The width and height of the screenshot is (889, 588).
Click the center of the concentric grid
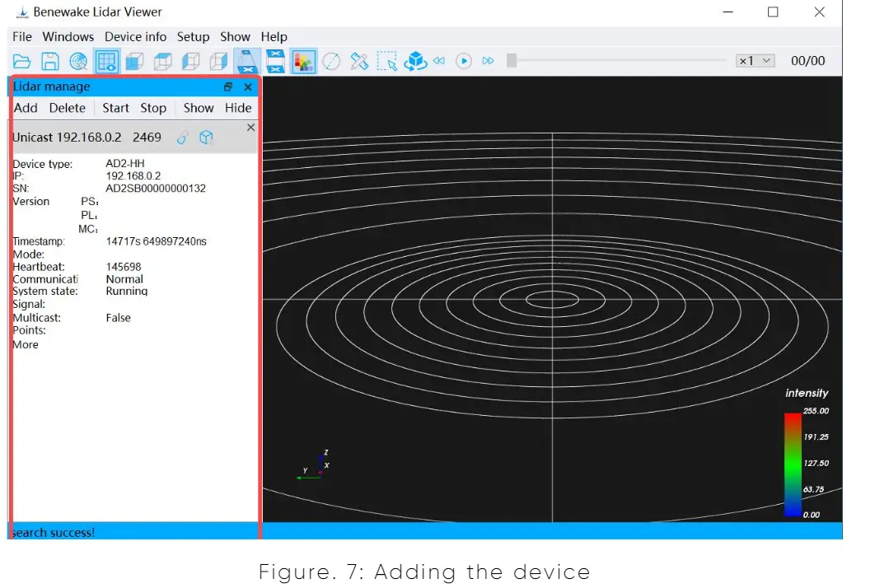click(552, 299)
